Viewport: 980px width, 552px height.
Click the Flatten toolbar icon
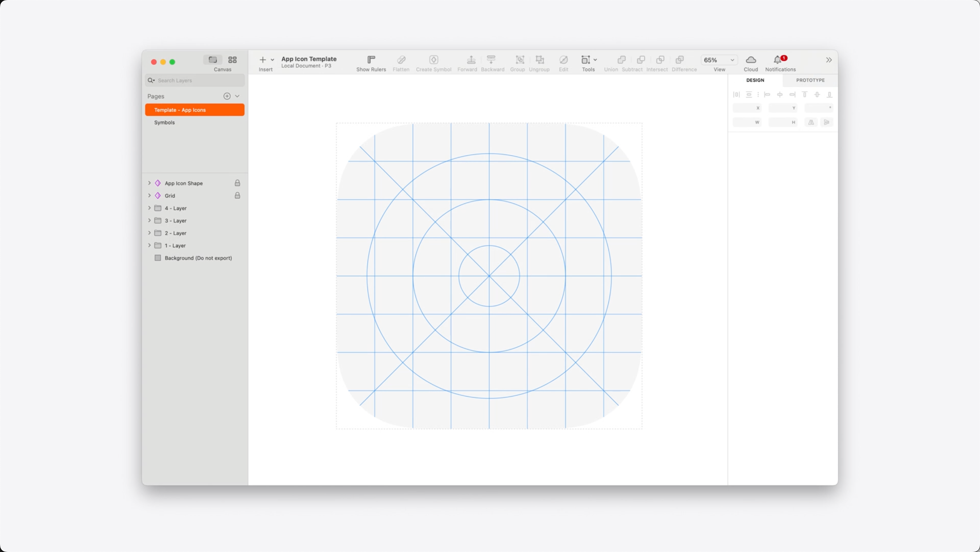pos(401,60)
